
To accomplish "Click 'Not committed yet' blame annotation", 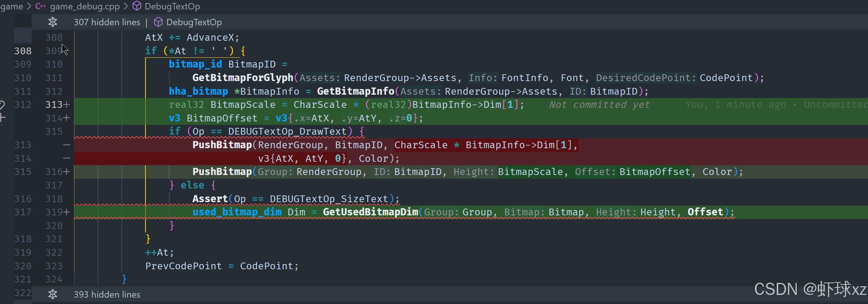I will click(x=599, y=104).
